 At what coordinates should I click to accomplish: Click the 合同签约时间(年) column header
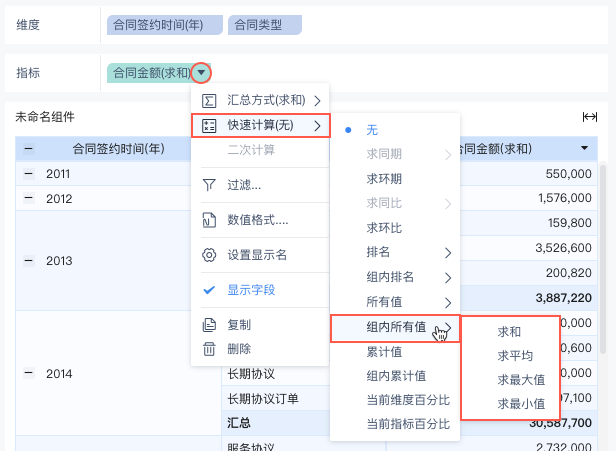[118, 149]
